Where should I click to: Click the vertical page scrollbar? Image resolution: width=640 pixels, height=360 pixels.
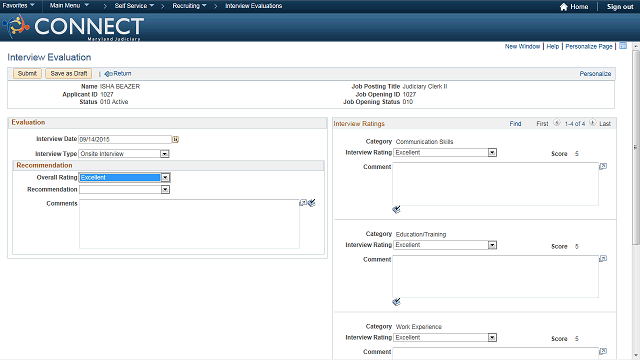[636, 147]
